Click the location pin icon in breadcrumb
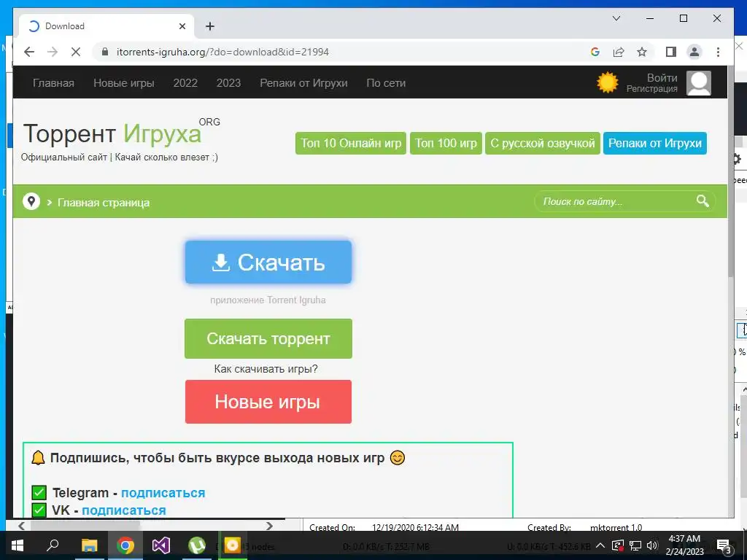Image resolution: width=747 pixels, height=560 pixels. click(31, 201)
